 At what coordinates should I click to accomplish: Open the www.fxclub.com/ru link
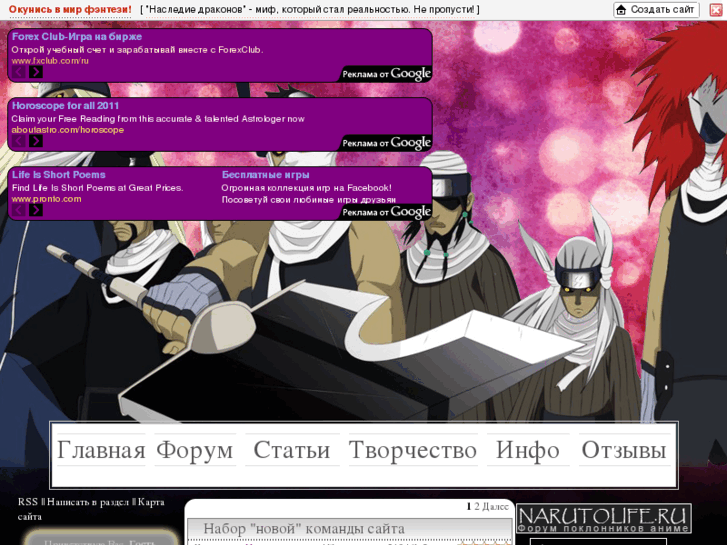[x=50, y=61]
